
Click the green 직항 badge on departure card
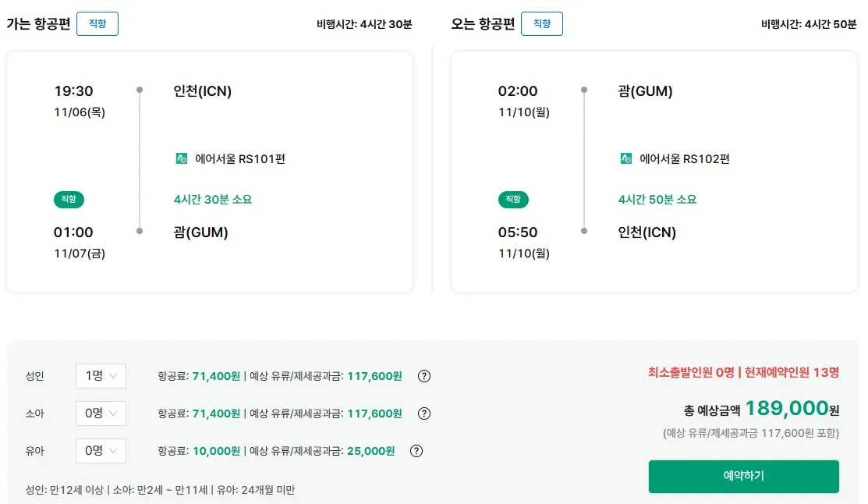(69, 200)
